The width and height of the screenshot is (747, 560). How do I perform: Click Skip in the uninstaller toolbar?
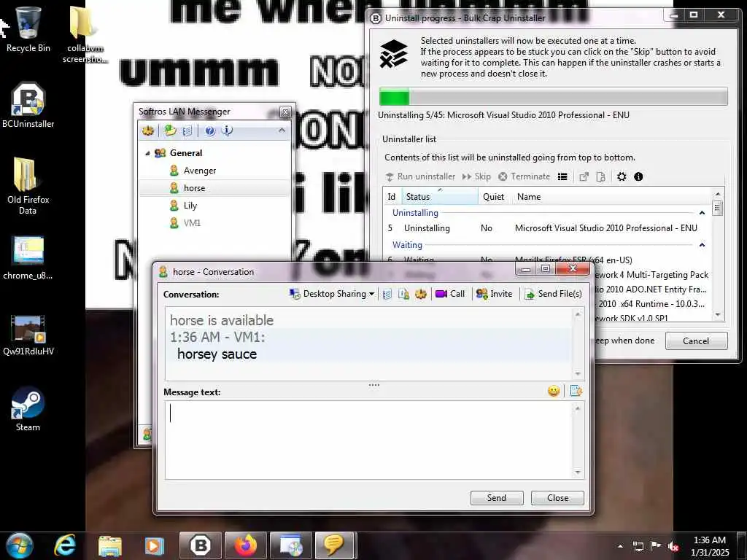click(x=476, y=176)
